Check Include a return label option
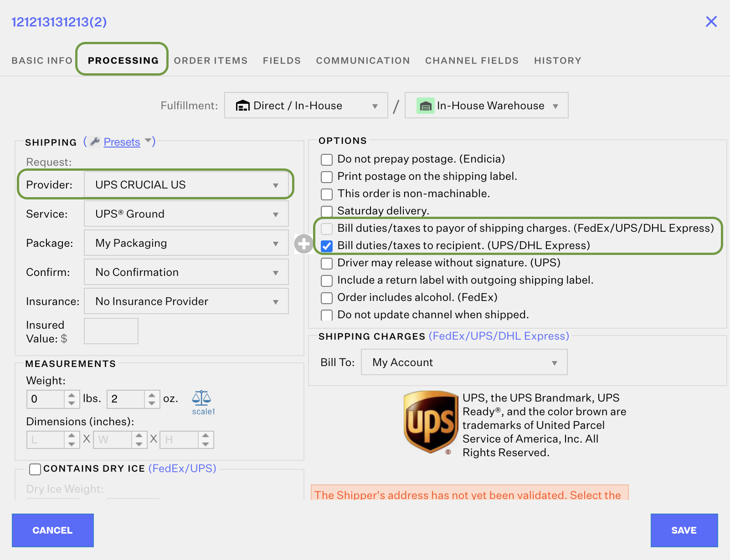 tap(327, 280)
